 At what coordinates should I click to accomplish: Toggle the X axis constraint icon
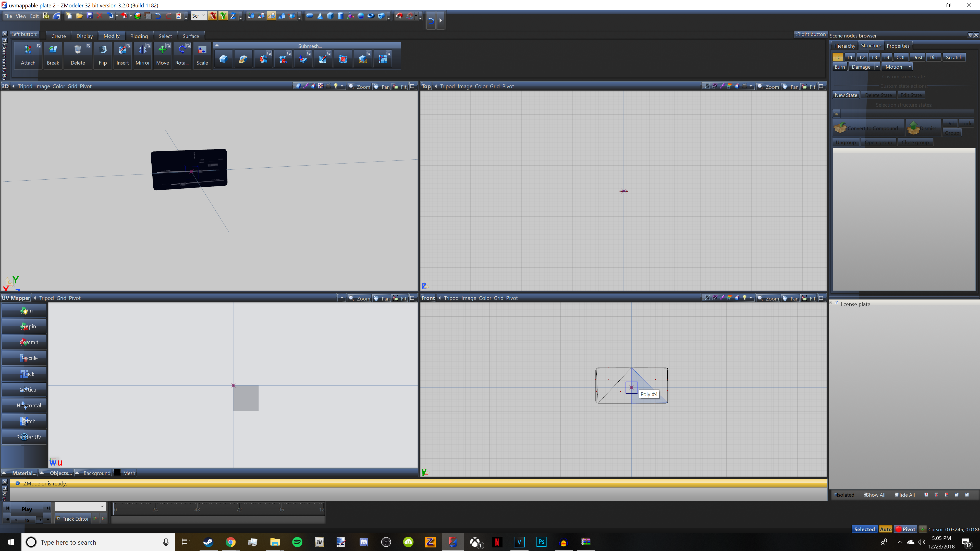tap(213, 16)
